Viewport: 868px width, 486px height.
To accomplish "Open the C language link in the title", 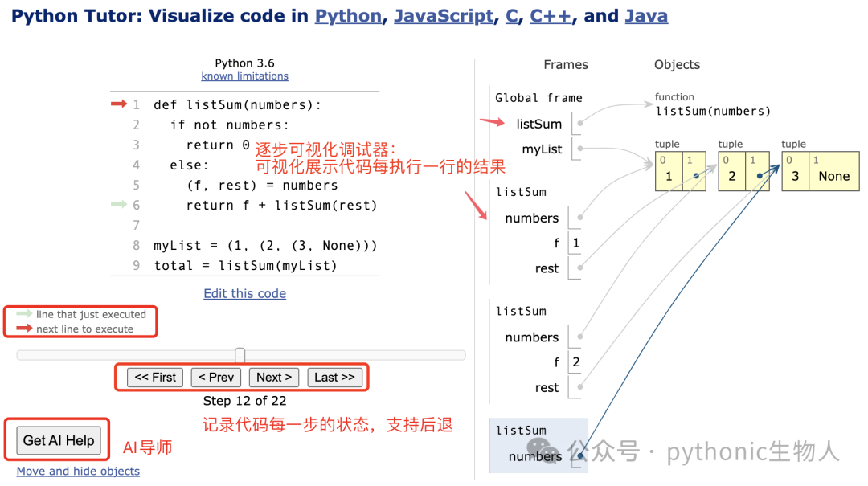I will pos(512,16).
